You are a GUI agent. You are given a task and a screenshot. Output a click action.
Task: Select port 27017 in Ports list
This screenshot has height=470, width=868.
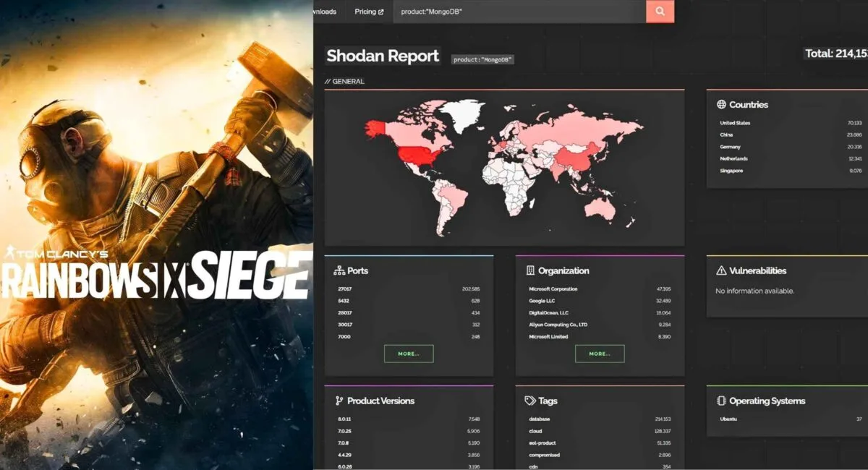(x=409, y=289)
